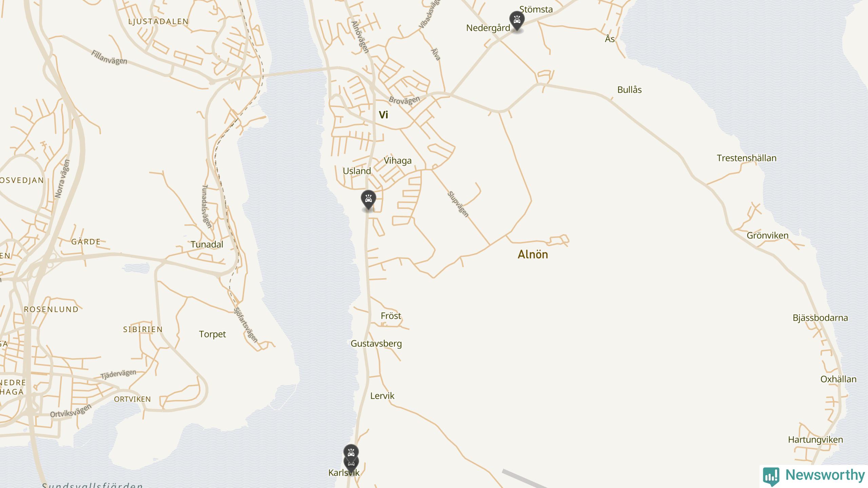The width and height of the screenshot is (868, 488).
Task: Click the Fillanvägen road label
Action: 109,58
